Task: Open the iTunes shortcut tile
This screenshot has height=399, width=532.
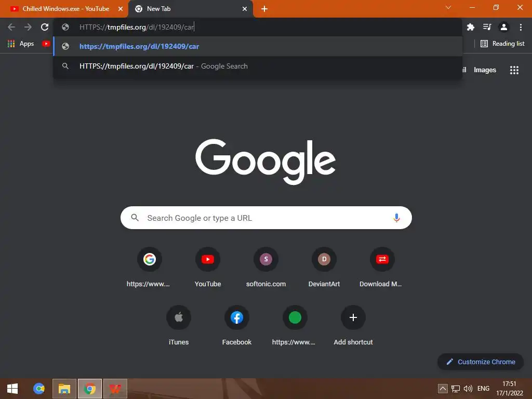Action: point(179,326)
